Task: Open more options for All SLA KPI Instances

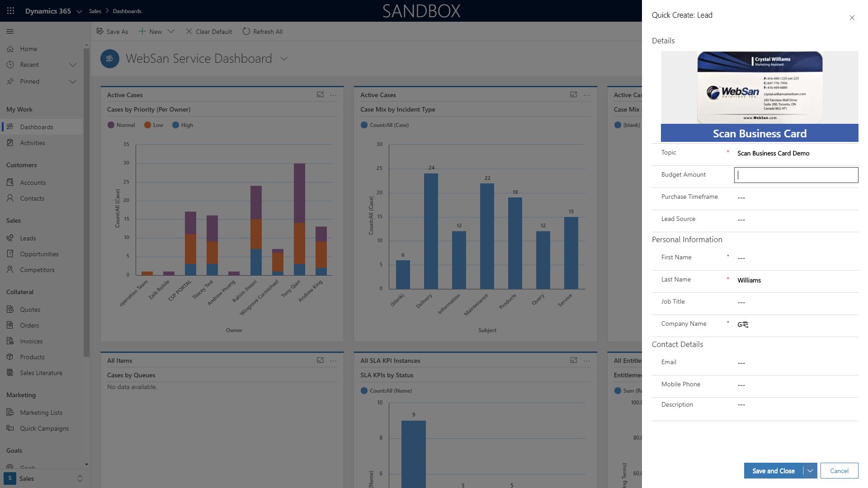Action: (586, 361)
